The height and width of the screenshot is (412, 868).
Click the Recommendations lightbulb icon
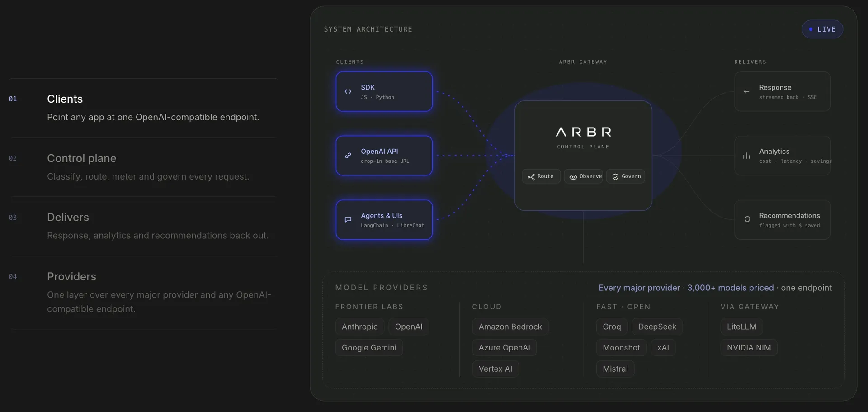tap(747, 220)
